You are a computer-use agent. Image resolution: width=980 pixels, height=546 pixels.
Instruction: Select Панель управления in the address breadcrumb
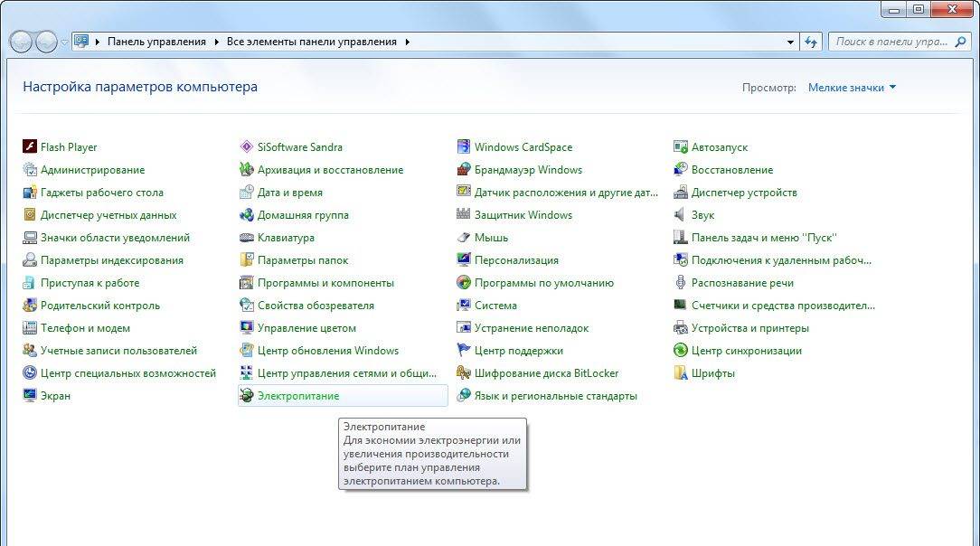click(156, 42)
